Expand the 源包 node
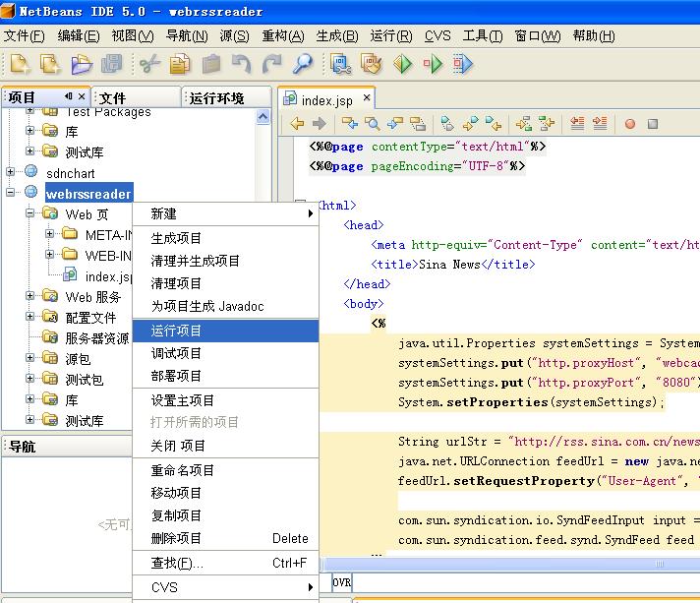This screenshot has height=603, width=700. point(29,357)
